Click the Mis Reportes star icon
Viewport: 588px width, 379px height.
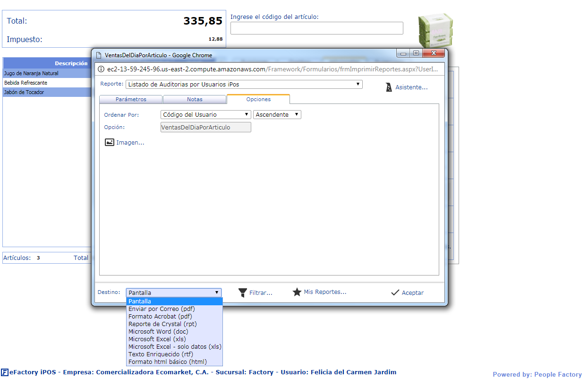coord(297,292)
